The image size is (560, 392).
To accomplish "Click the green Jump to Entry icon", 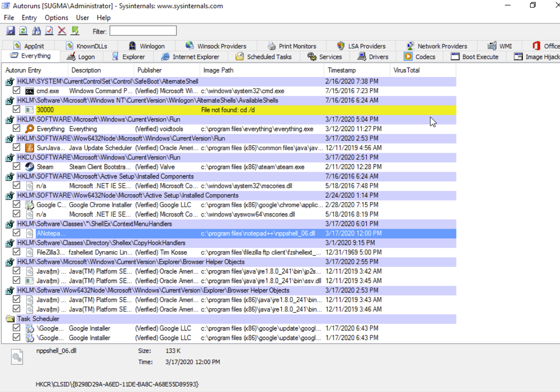I will 75,31.
